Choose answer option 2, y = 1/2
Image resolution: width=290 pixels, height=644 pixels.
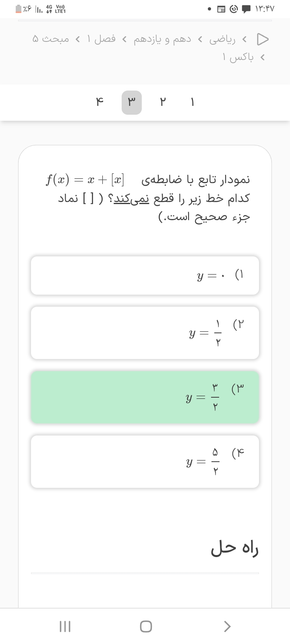point(145,333)
